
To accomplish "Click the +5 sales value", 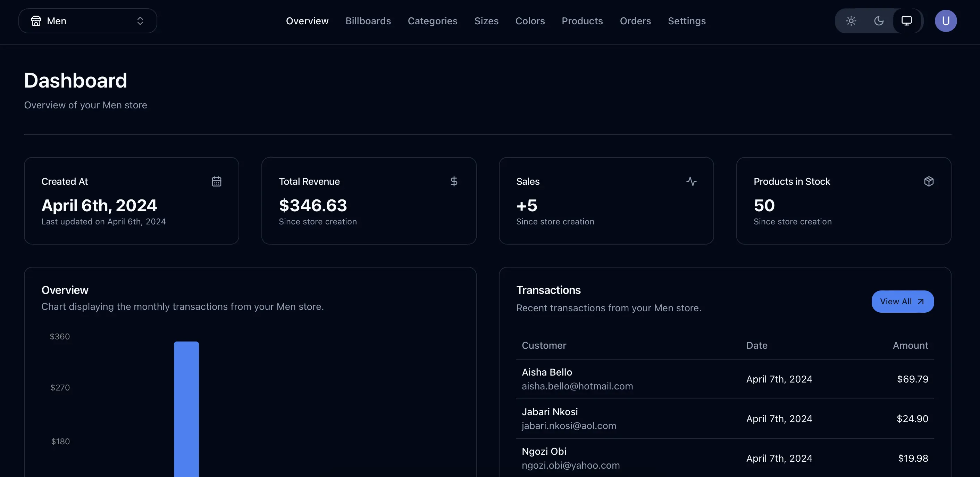I will [x=527, y=206].
